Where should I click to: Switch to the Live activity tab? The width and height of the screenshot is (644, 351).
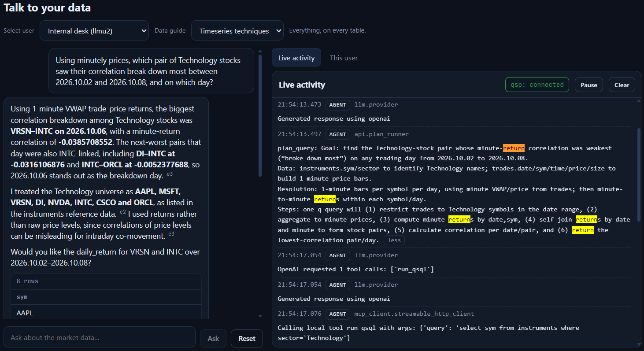[x=296, y=58]
